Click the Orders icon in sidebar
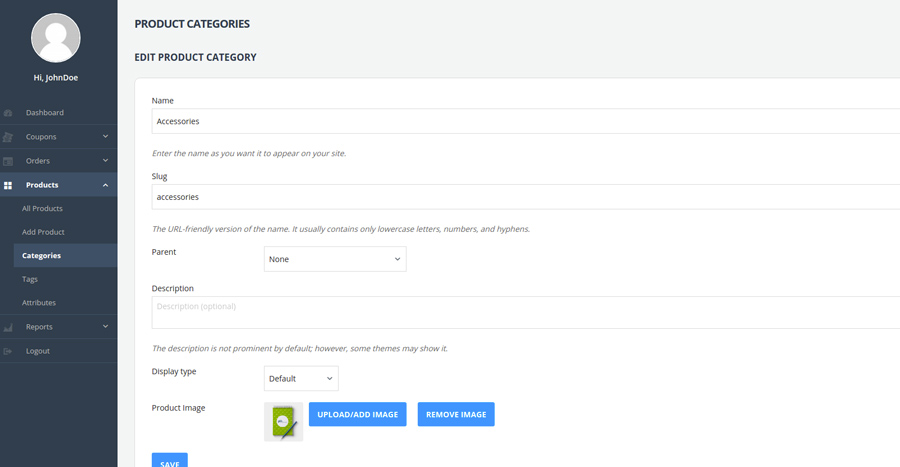 click(x=8, y=161)
